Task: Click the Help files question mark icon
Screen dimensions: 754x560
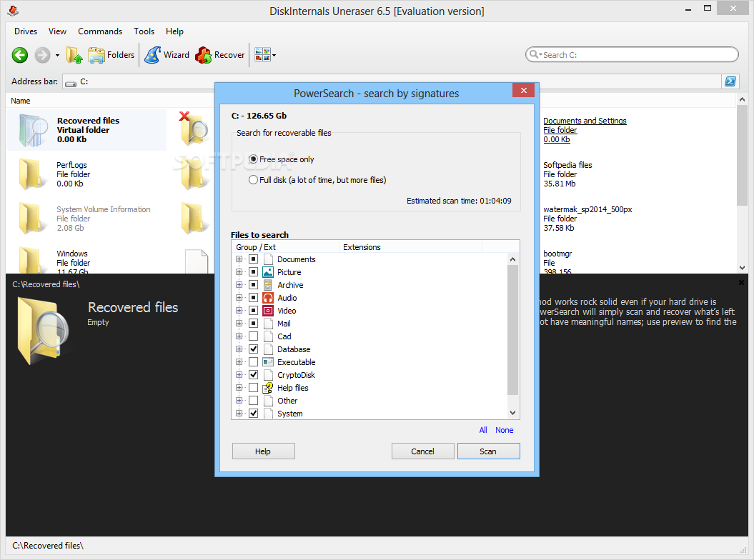Action: pos(268,387)
